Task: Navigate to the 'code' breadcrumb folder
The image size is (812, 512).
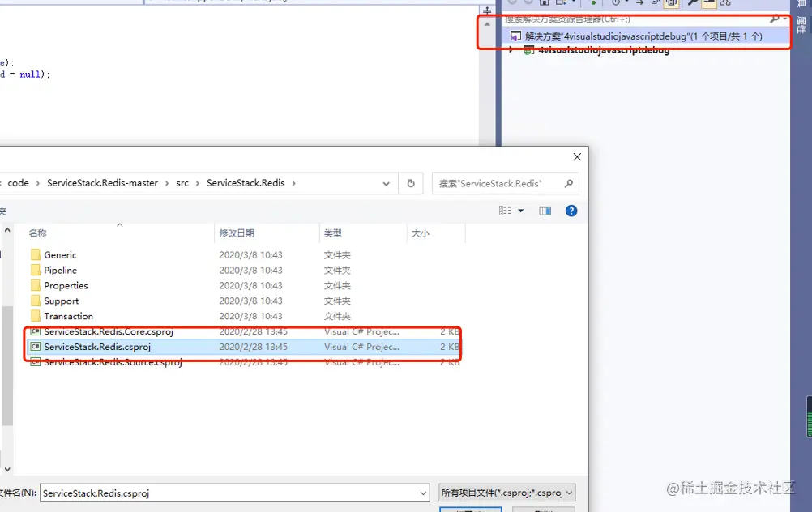Action: coord(18,183)
